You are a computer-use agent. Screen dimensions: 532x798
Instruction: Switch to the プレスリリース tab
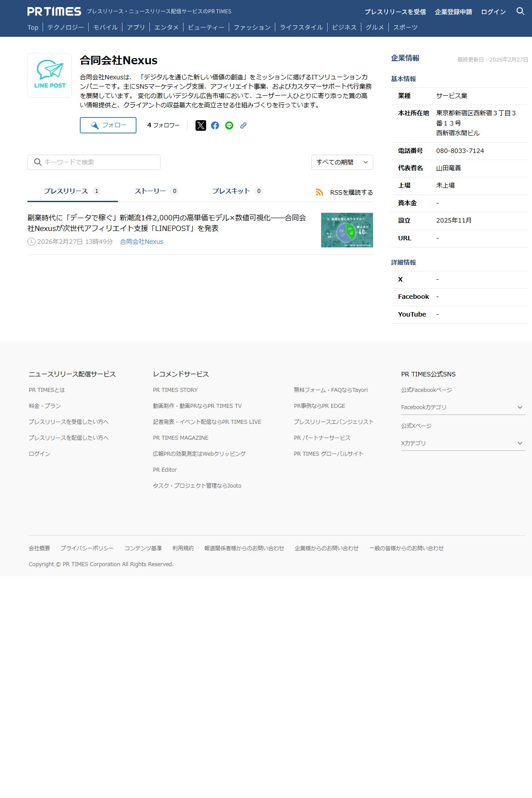73,191
